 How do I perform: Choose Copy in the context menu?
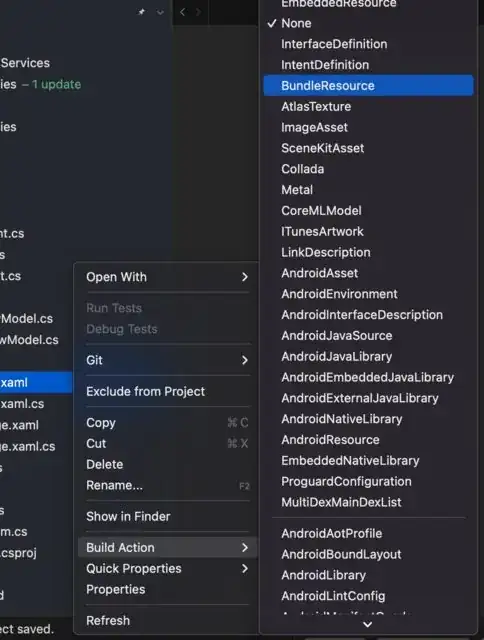[167, 422]
